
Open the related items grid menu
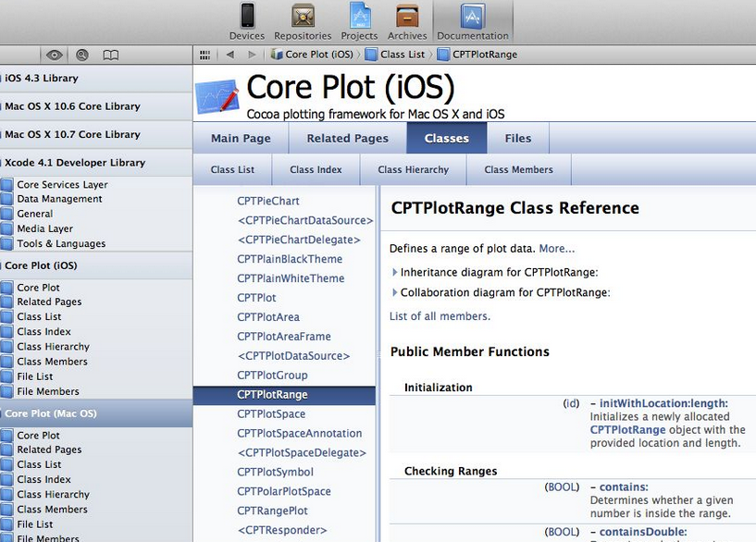click(204, 55)
